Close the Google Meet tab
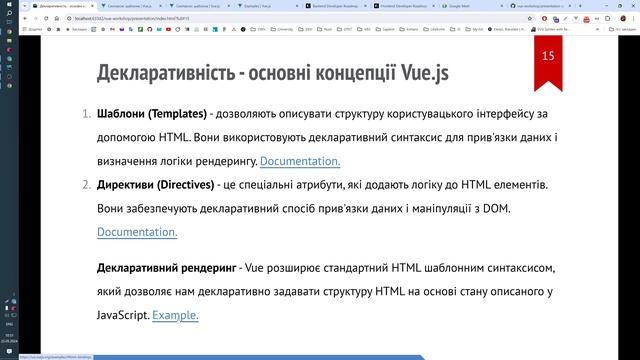 click(x=502, y=6)
